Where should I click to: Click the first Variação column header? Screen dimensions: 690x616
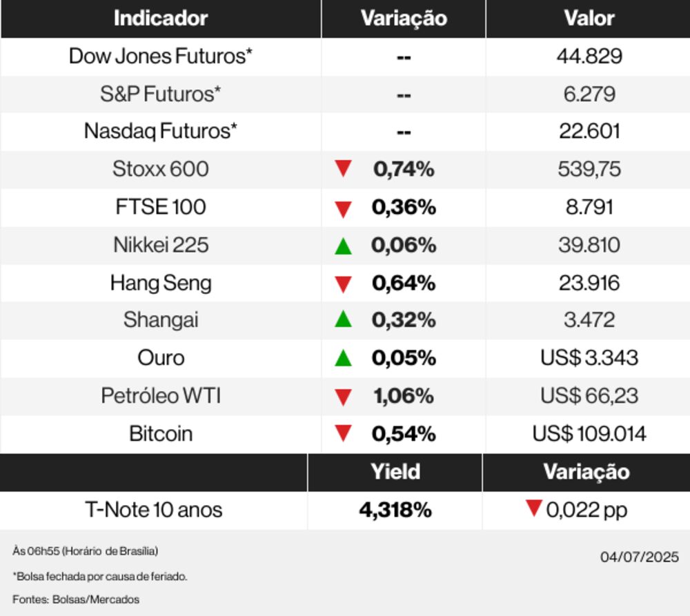[x=404, y=19]
